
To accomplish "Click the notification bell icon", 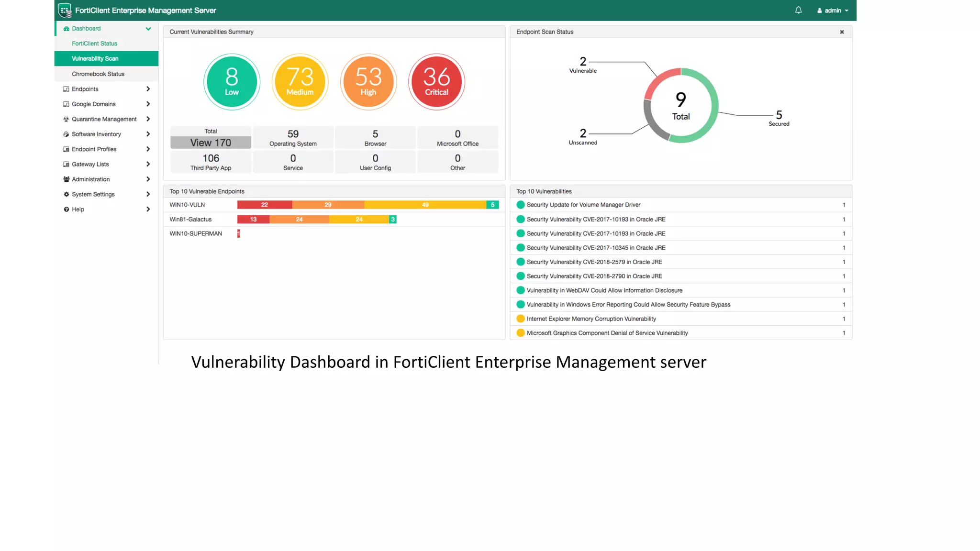I will click(798, 10).
